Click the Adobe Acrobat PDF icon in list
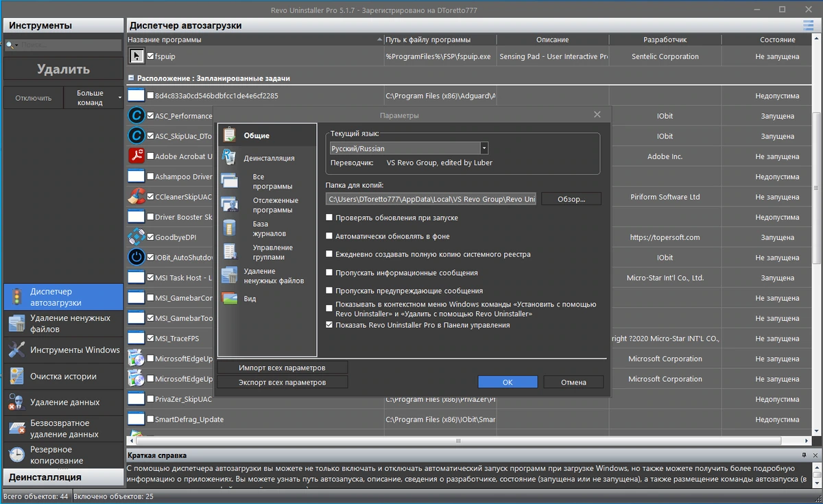Image resolution: width=823 pixels, height=504 pixels. pyautogui.click(x=136, y=156)
